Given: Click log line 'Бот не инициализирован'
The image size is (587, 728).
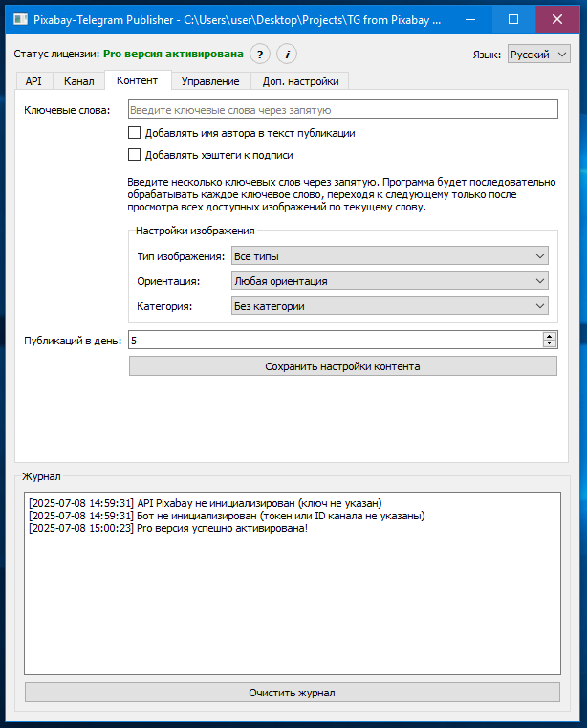Looking at the screenshot, I should click(227, 516).
